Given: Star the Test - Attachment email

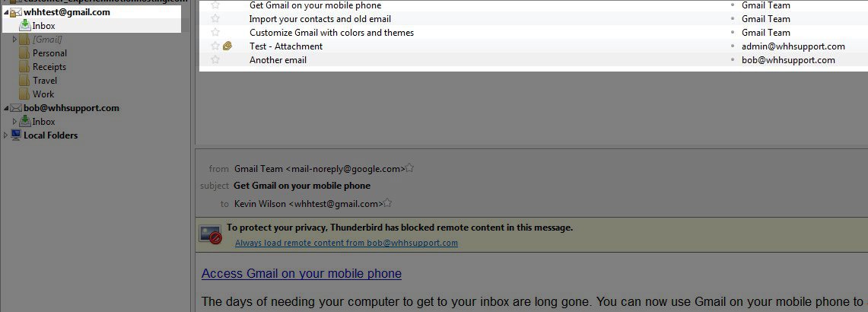Looking at the screenshot, I should (x=215, y=46).
